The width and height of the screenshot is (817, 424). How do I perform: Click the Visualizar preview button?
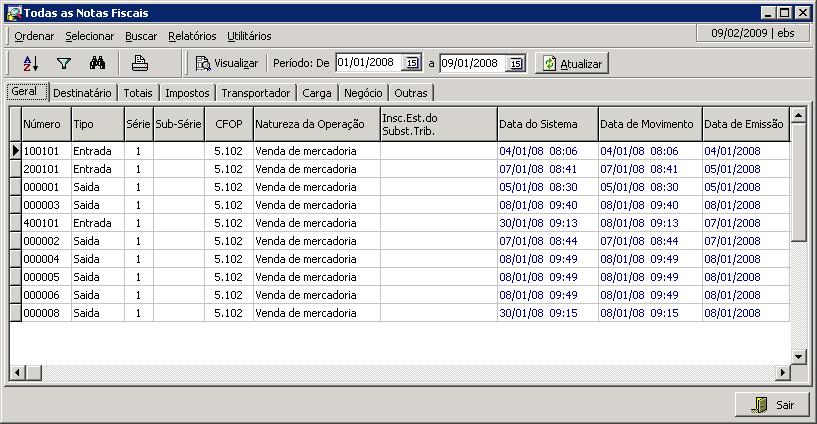coord(227,63)
